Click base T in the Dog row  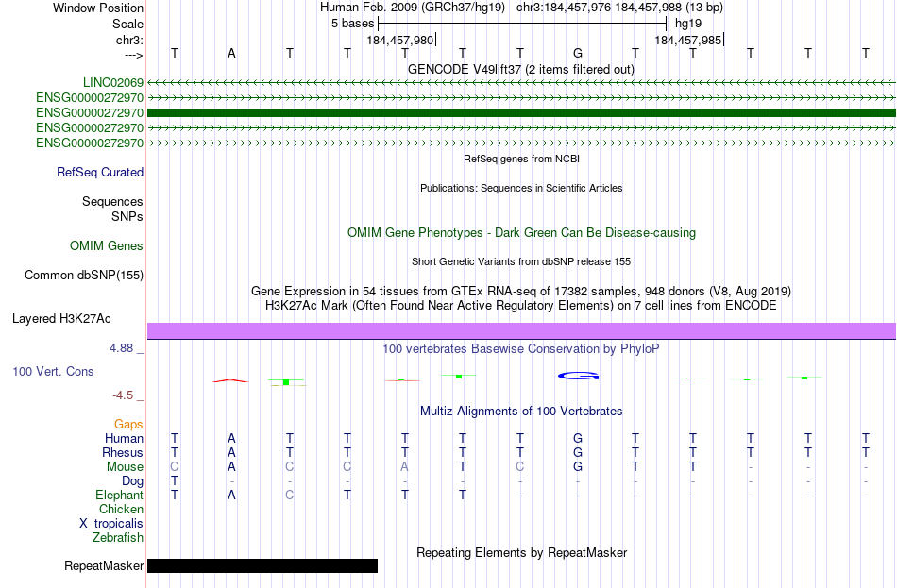point(175,481)
